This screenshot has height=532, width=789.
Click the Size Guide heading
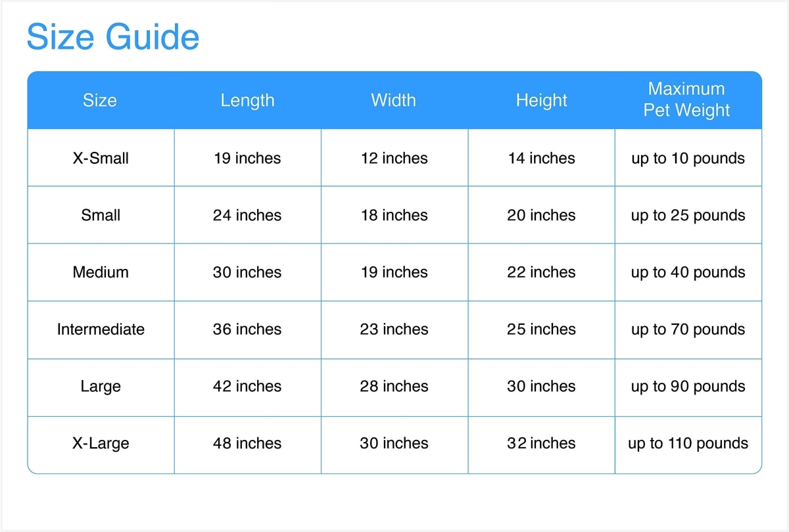pos(112,37)
